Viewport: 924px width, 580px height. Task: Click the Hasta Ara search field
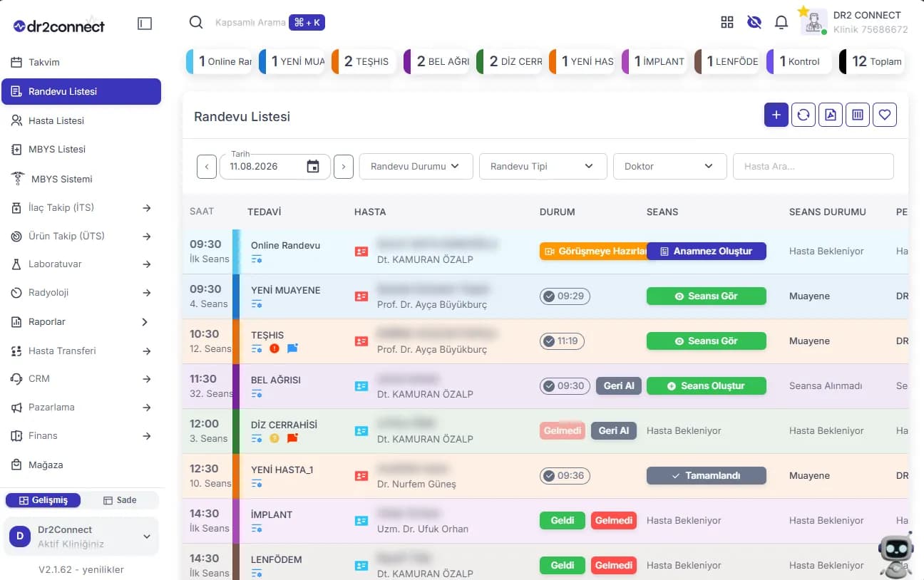(x=813, y=166)
